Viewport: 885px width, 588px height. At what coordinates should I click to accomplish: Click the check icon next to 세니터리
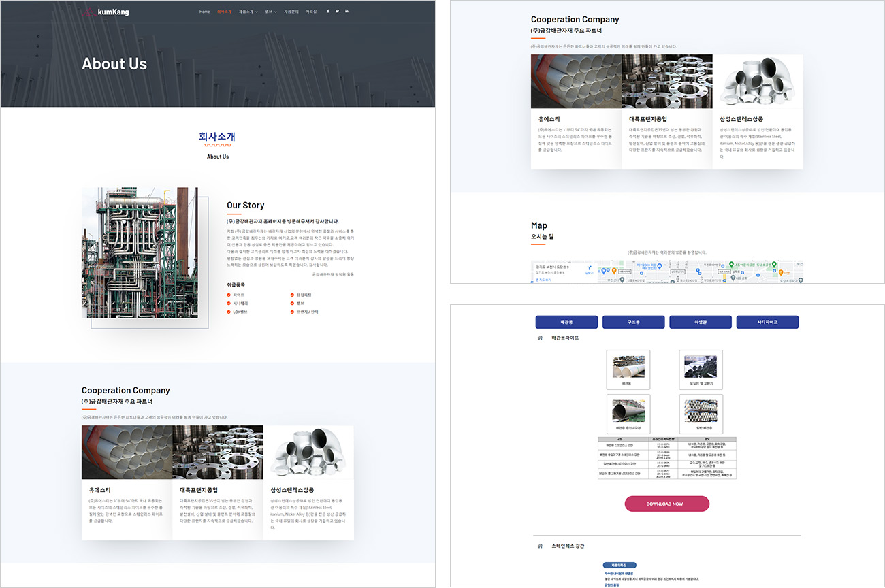click(229, 304)
